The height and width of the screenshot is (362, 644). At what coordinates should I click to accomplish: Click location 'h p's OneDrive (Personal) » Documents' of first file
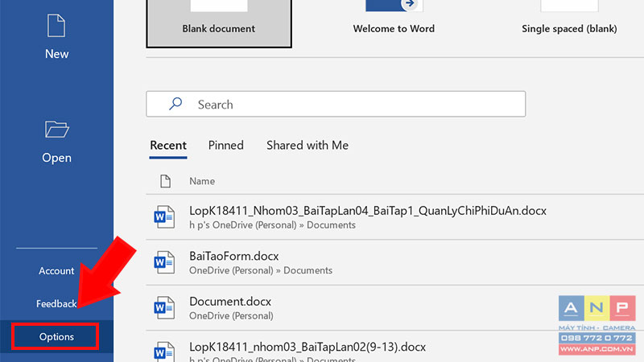272,225
